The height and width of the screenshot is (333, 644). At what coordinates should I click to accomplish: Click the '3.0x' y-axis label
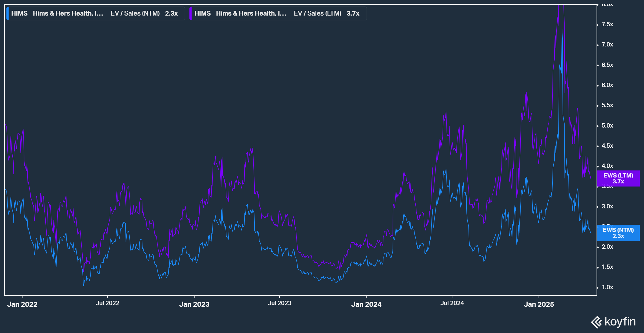(x=608, y=207)
